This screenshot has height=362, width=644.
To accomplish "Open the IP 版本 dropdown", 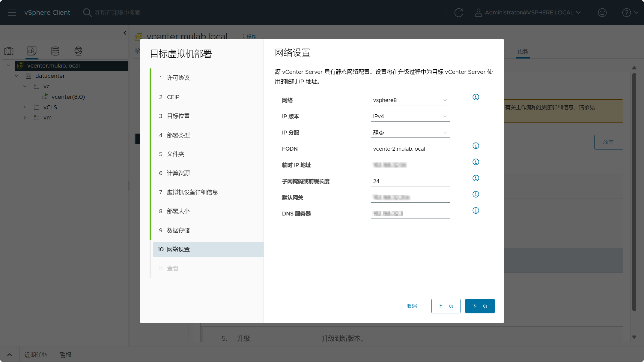I will pos(410,116).
